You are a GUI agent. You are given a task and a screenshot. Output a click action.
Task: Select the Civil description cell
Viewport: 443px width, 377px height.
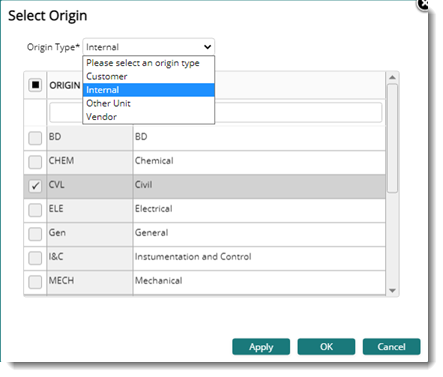259,186
